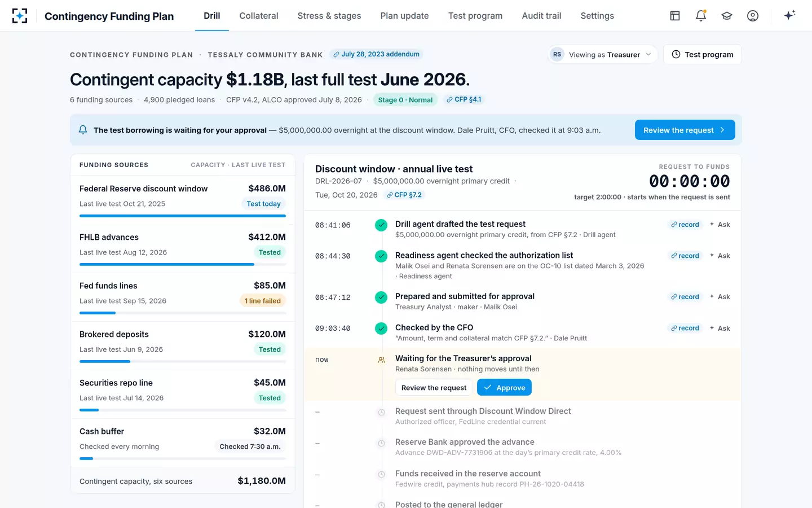812x508 pixels.
Task: Ask about the submitted for approval step
Action: pos(720,297)
